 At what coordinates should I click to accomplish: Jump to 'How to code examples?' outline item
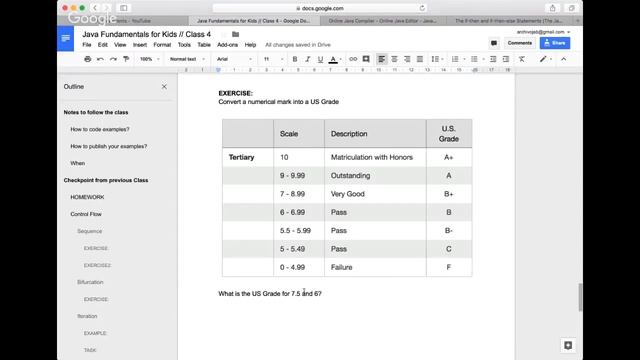tap(100, 129)
